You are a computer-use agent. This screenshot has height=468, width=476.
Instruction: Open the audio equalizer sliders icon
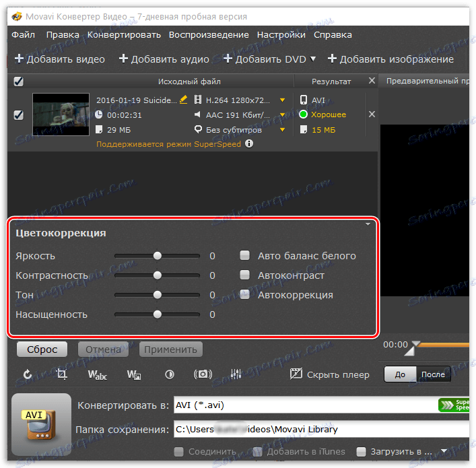(x=236, y=374)
